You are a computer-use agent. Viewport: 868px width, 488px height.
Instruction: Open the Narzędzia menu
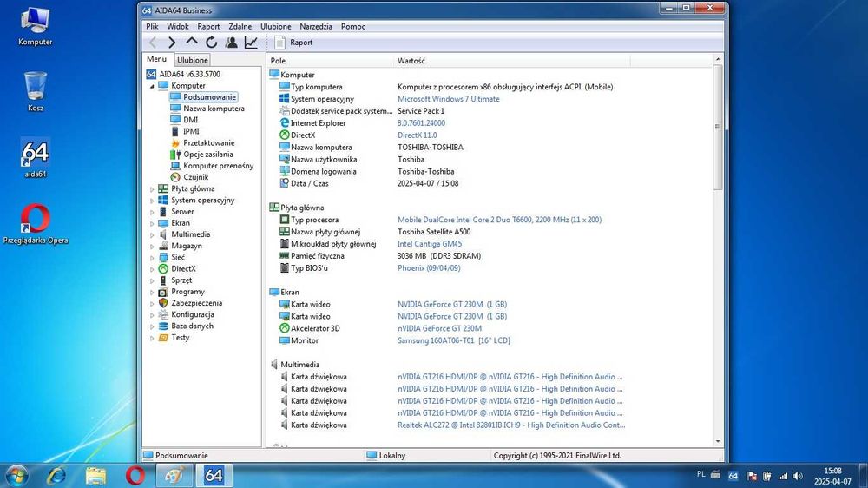(x=316, y=27)
